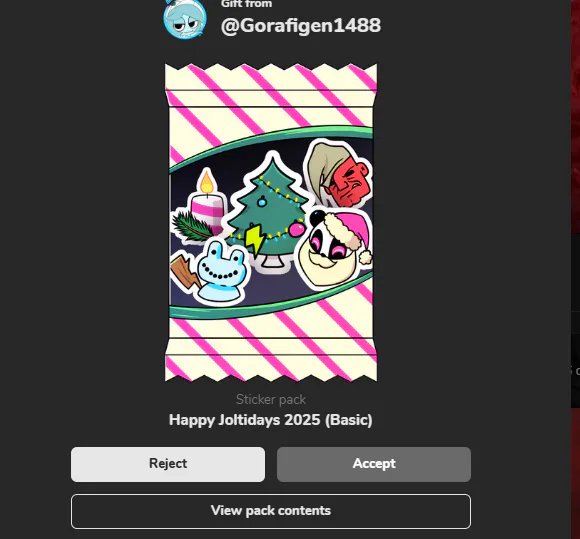Open the gift sender's avatar picture
580x539 pixels.
pos(185,18)
